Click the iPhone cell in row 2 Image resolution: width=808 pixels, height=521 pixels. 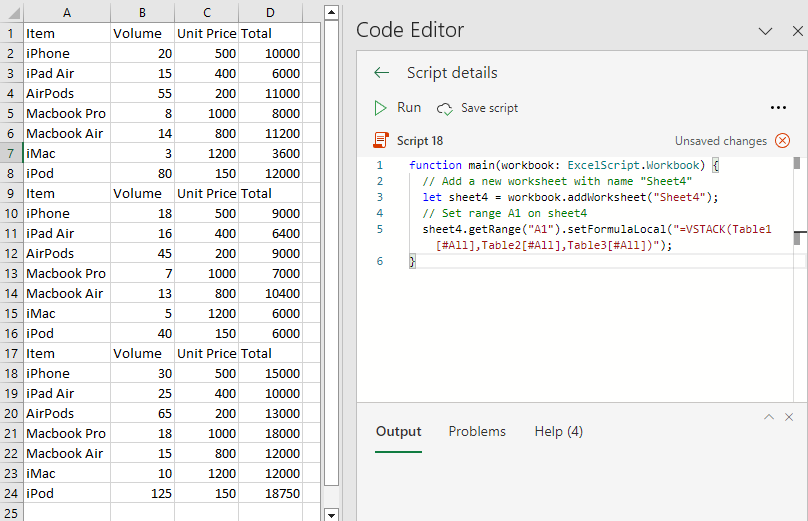tap(67, 54)
